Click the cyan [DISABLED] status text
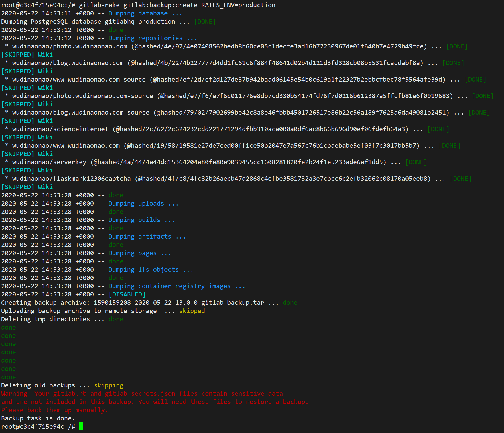Screen dimensions: 504x433 127,294
